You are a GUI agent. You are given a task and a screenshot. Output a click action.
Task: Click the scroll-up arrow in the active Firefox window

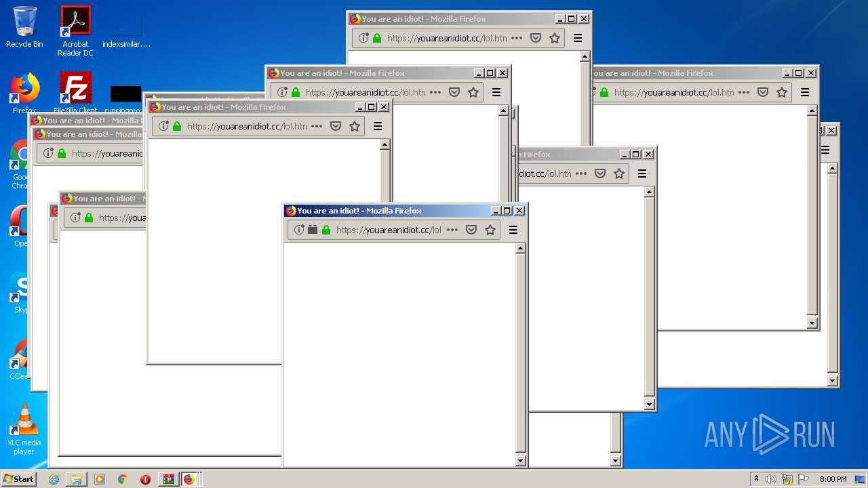520,248
